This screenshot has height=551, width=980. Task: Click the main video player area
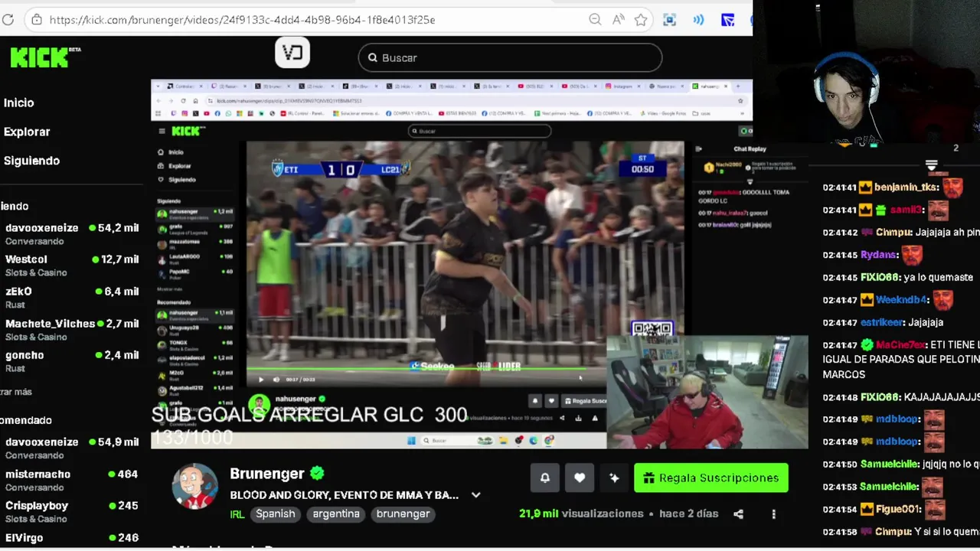[452, 264]
